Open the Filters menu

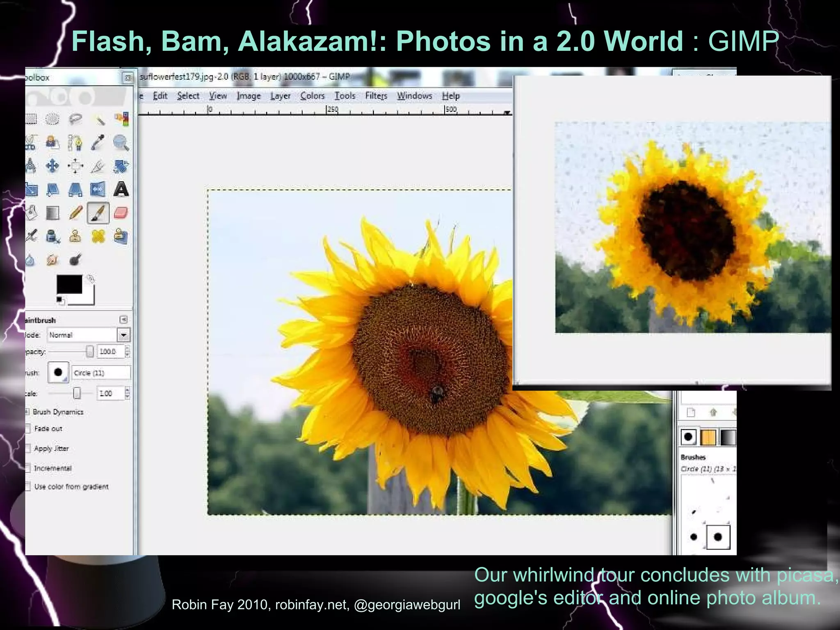pyautogui.click(x=376, y=96)
